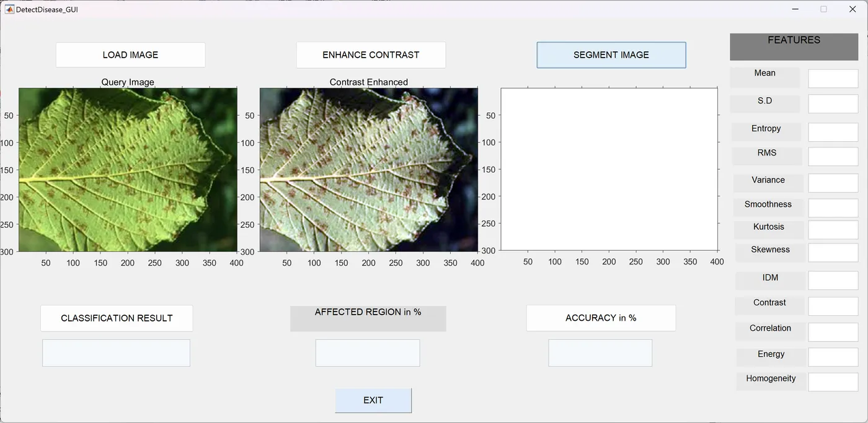Click the IDM value field
The height and width of the screenshot is (423, 868).
click(833, 281)
